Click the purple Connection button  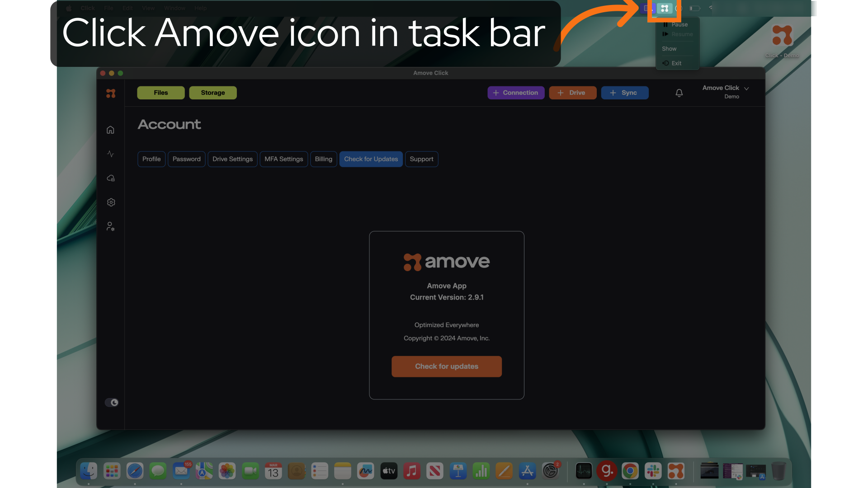pyautogui.click(x=516, y=93)
